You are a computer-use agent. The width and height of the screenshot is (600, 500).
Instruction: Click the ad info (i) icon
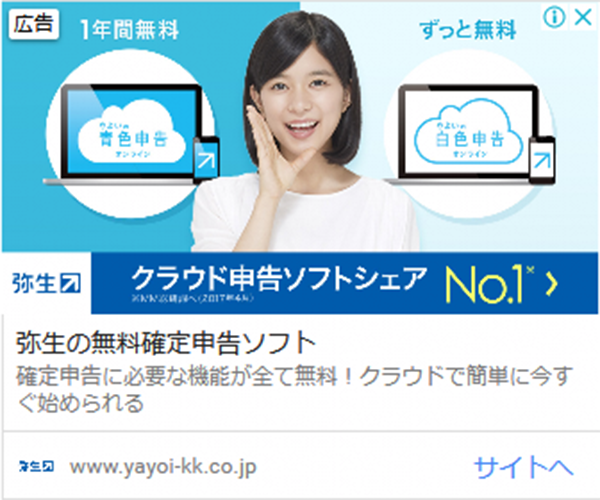554,18
